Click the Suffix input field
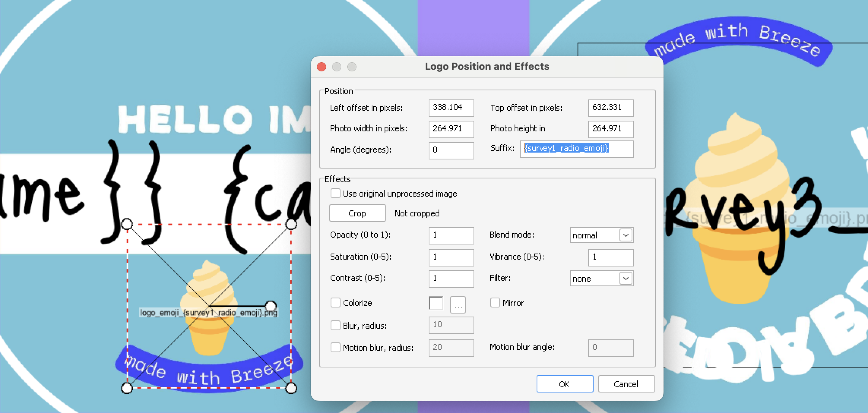Screen dimensions: 868x413 click(576, 149)
